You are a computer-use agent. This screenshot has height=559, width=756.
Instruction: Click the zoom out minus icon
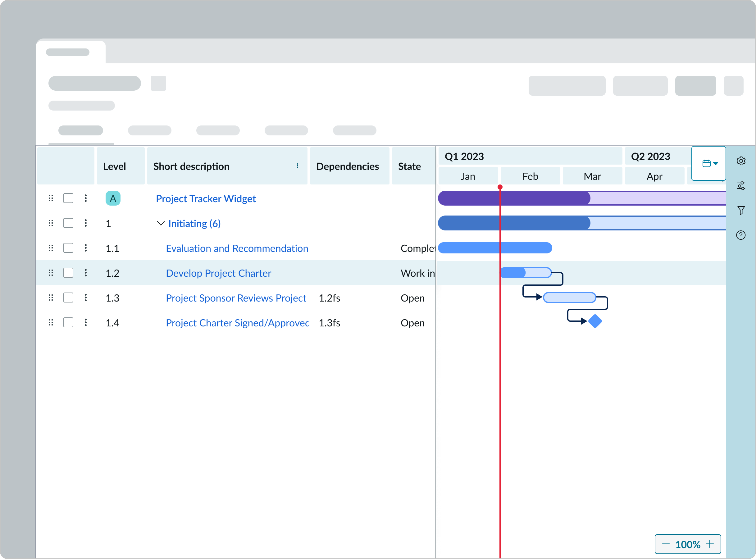665,544
